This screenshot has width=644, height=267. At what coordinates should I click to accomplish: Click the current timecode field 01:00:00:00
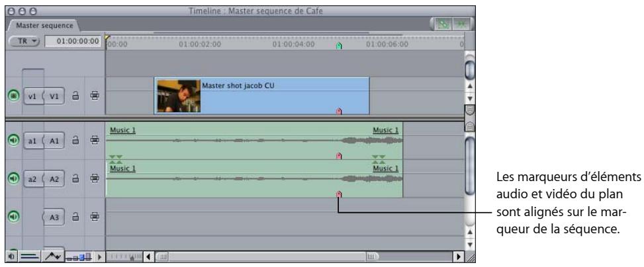pos(73,42)
